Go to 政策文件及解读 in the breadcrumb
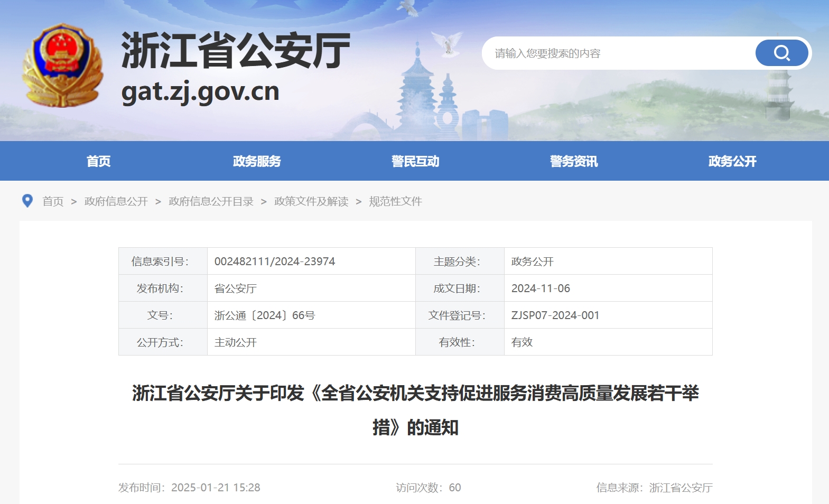This screenshot has height=504, width=829. 311,201
